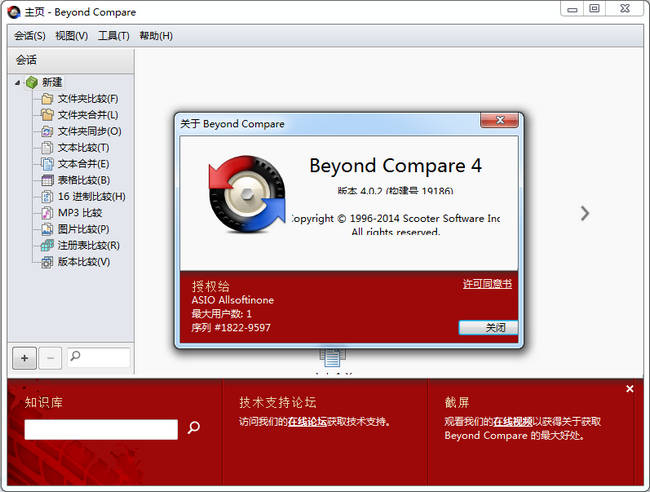Click the 技术支持论坛 heading
This screenshot has height=492, width=650.
(277, 402)
